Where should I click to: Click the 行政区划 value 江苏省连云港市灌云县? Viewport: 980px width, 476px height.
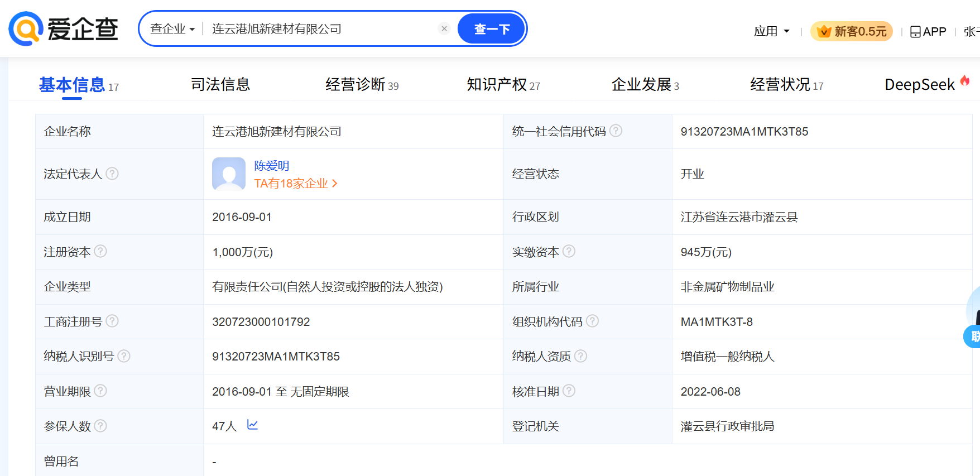click(739, 217)
